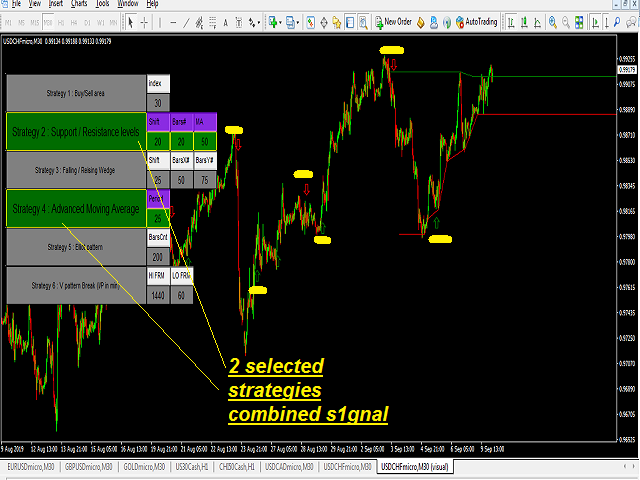The image size is (640, 480).
Task: Open the Window menu
Action: pyautogui.click(x=128, y=4)
